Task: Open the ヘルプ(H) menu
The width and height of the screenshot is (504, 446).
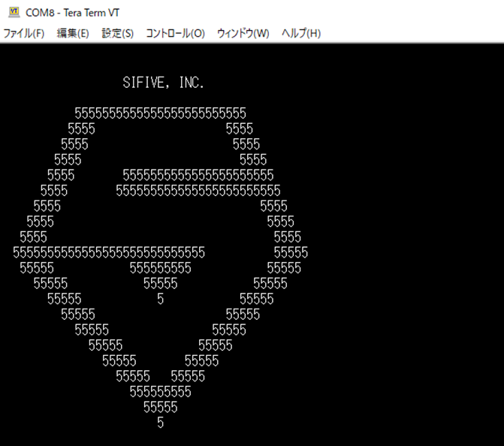Action: (x=301, y=33)
